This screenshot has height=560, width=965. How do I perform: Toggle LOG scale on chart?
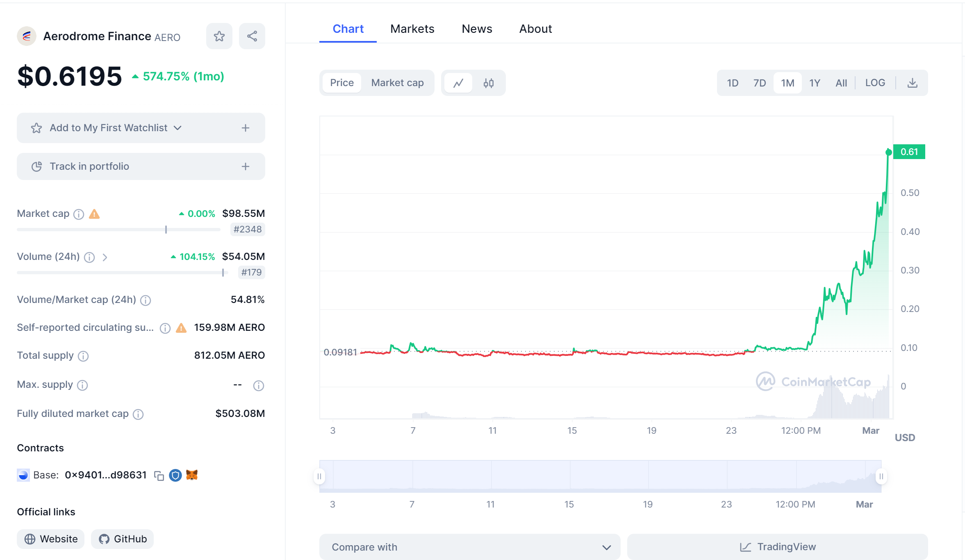tap(875, 83)
